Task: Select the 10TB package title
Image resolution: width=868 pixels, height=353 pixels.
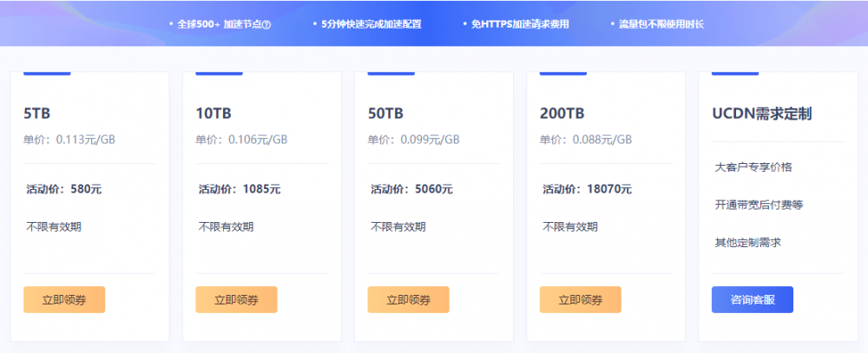Action: (214, 114)
